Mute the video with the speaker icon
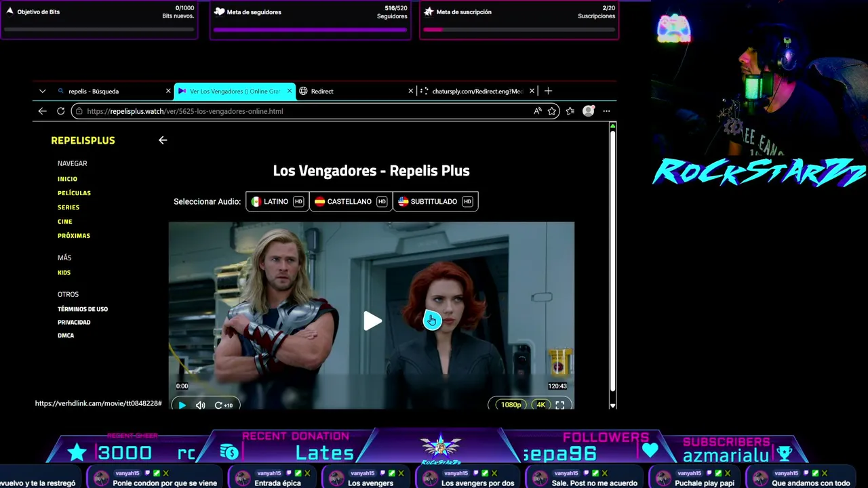868x488 pixels. 200,405
